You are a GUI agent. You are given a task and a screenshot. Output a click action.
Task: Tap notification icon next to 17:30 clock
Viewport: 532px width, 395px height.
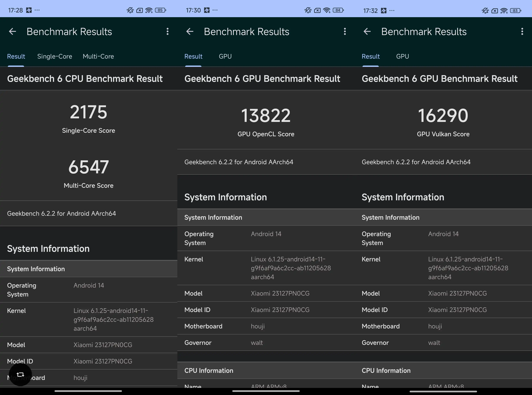[x=207, y=10]
